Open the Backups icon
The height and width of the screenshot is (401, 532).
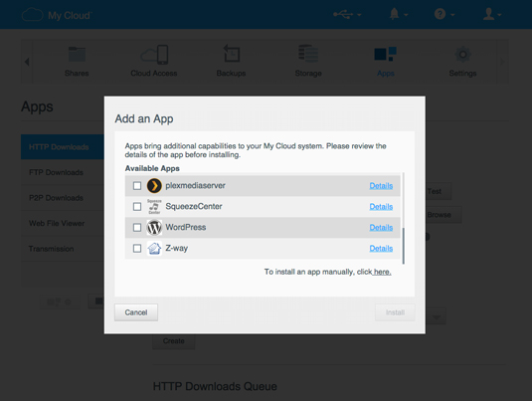[x=232, y=54]
